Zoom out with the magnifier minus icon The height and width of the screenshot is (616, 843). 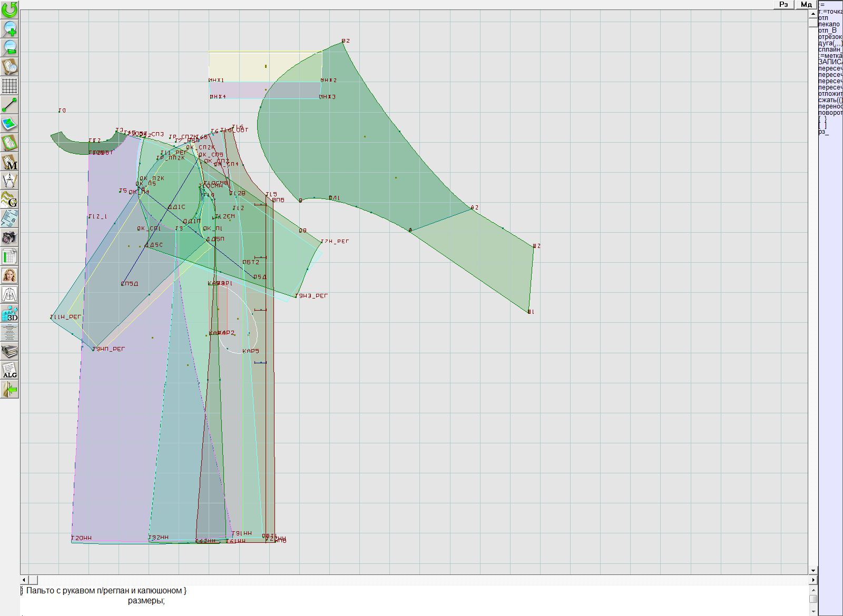point(9,47)
